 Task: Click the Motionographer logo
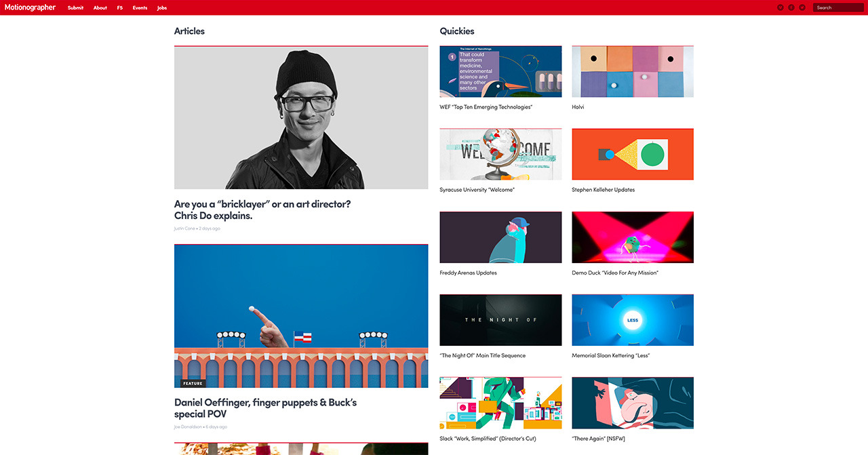coord(29,7)
